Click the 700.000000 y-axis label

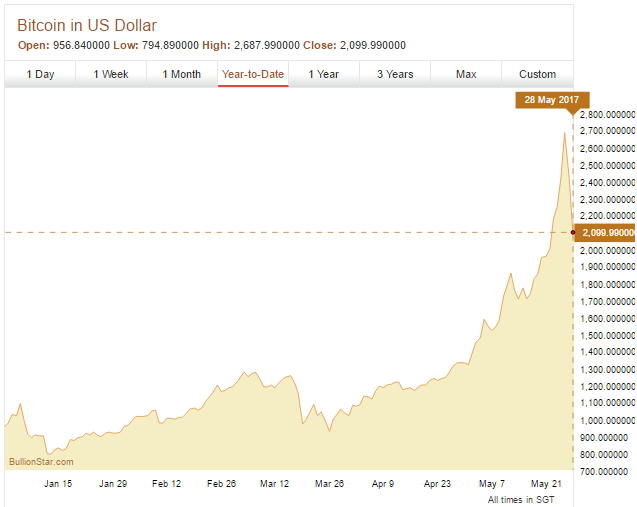click(604, 472)
